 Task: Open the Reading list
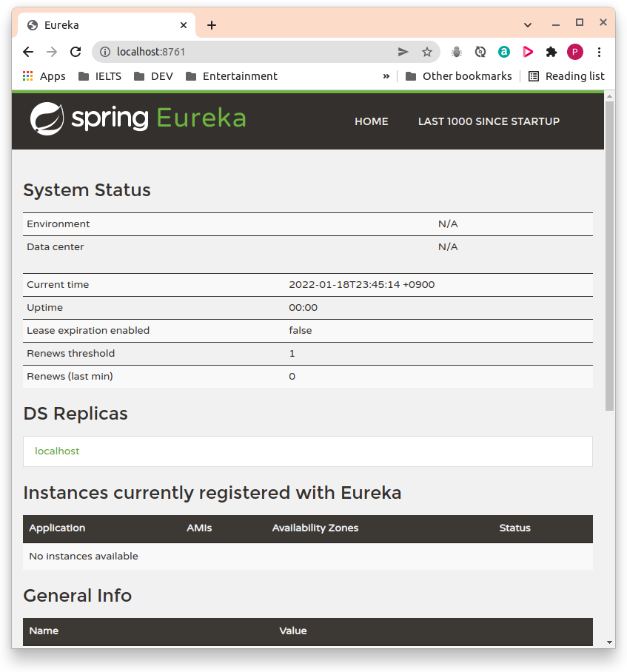[x=566, y=76]
